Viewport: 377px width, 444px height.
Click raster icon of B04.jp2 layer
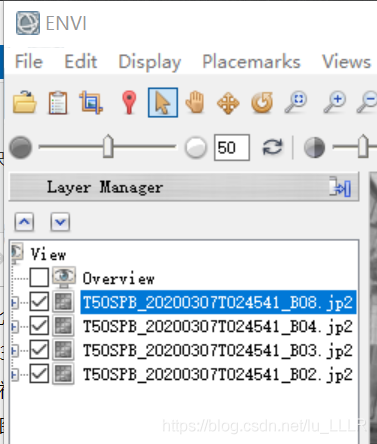pos(63,326)
